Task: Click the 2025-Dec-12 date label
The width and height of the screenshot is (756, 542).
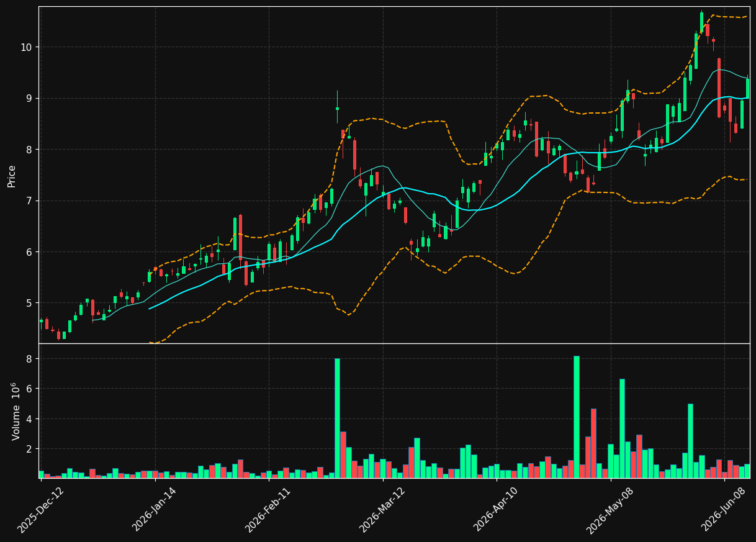Action: click(40, 510)
